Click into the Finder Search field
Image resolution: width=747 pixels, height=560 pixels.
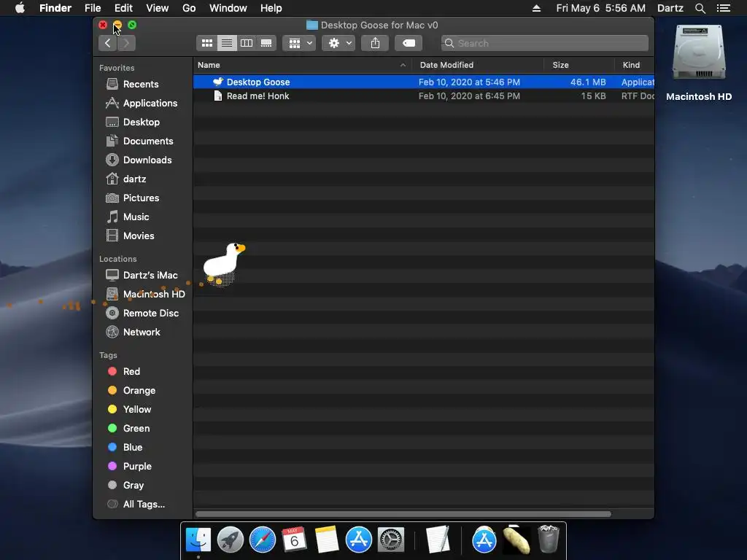[544, 43]
